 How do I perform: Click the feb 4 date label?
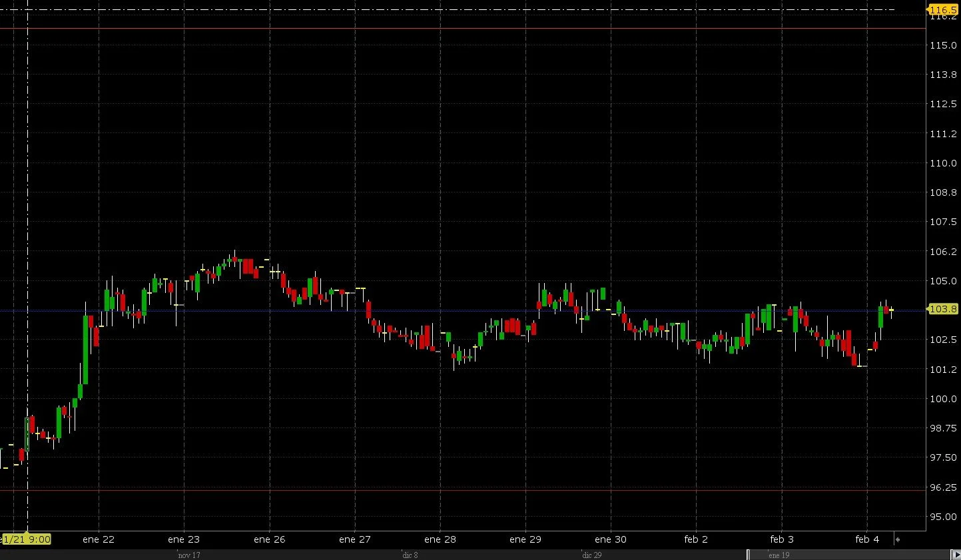pyautogui.click(x=867, y=539)
